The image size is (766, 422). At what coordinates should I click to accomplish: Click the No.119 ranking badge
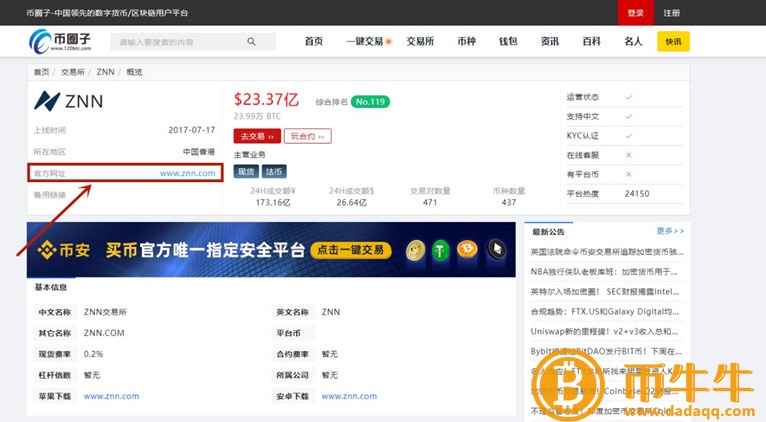pos(370,102)
